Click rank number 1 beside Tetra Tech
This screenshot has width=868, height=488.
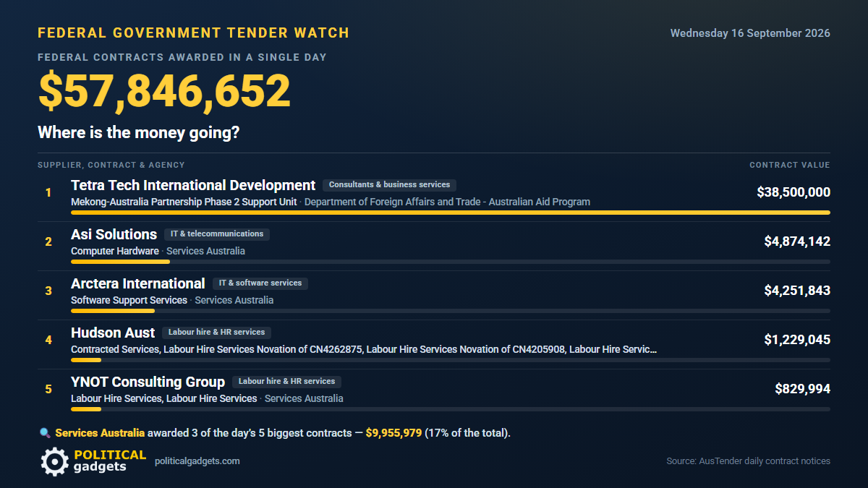pyautogui.click(x=48, y=192)
